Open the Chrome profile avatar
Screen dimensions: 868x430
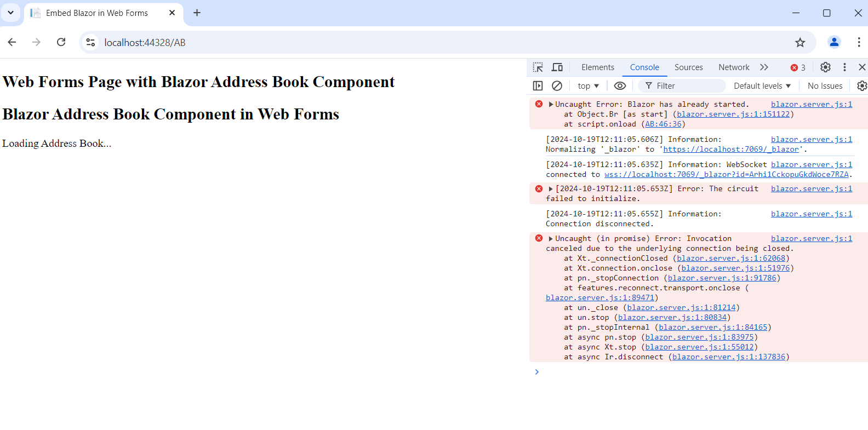click(834, 42)
